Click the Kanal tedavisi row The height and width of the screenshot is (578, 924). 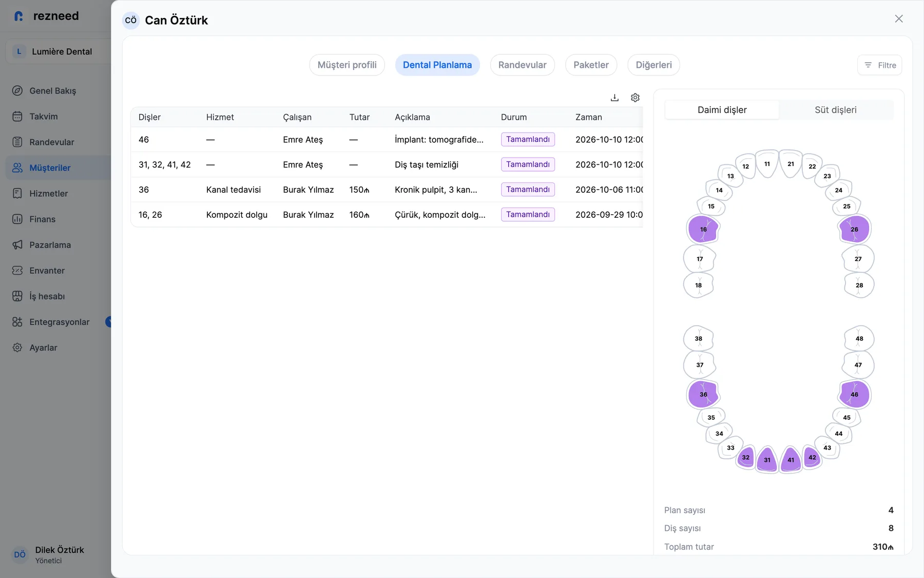click(x=387, y=190)
